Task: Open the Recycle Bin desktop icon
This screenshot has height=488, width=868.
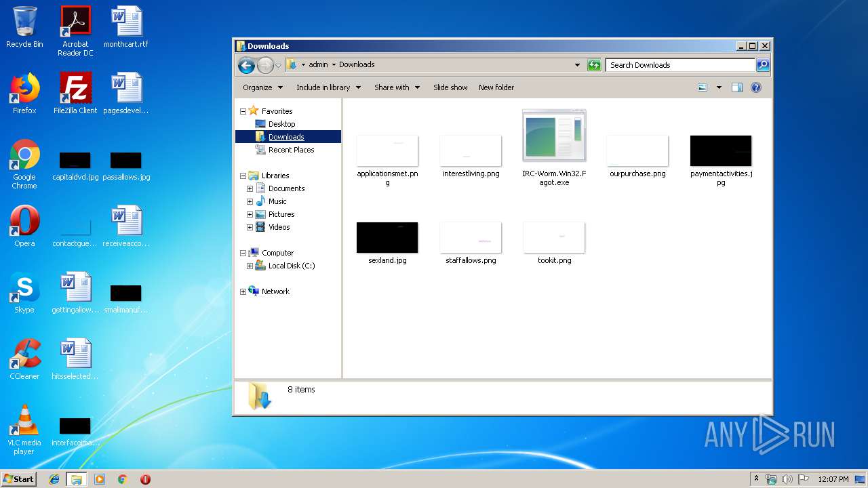Action: click(24, 26)
